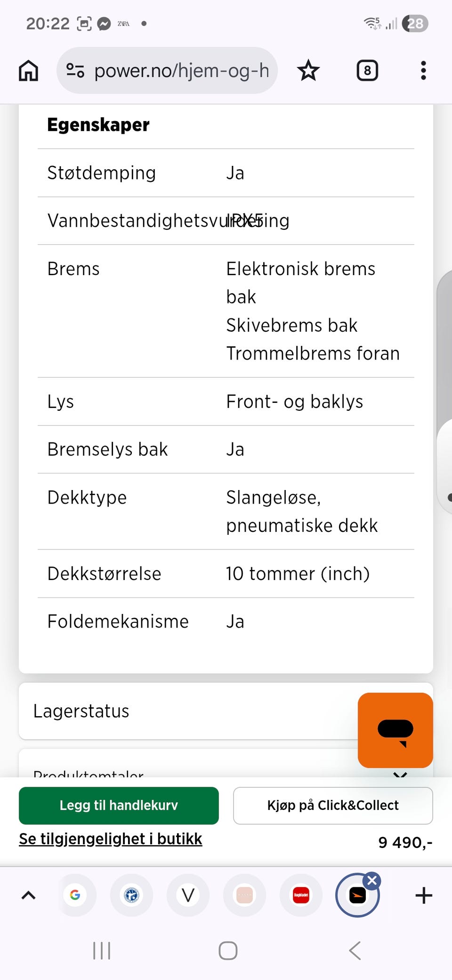
Task: Open Se tilgjengelighet i butikk link
Action: pyautogui.click(x=111, y=839)
